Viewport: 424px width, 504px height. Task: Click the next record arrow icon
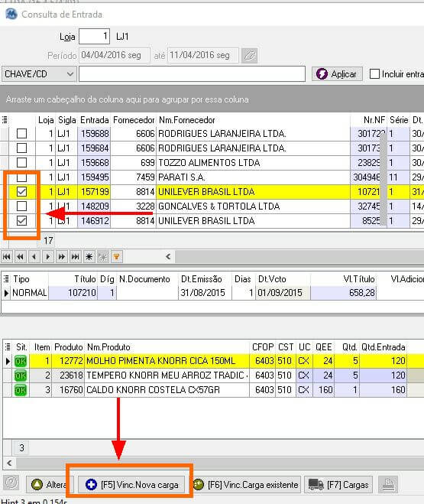48,256
